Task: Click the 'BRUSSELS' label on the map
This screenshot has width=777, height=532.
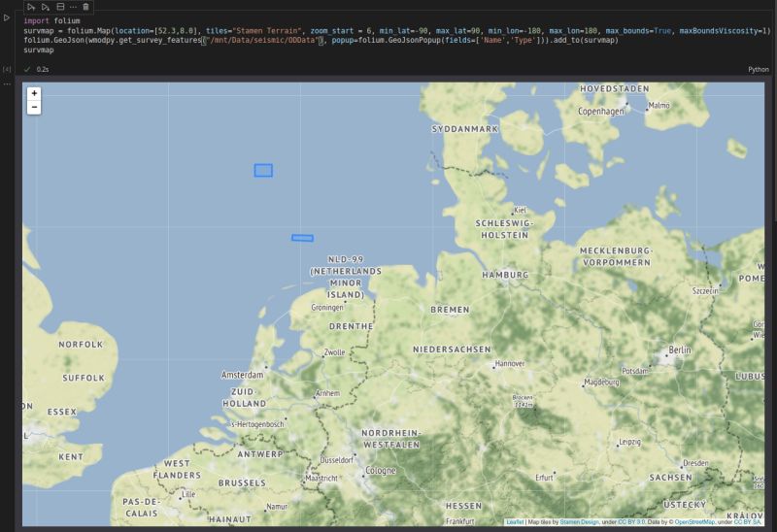Action: point(242,482)
